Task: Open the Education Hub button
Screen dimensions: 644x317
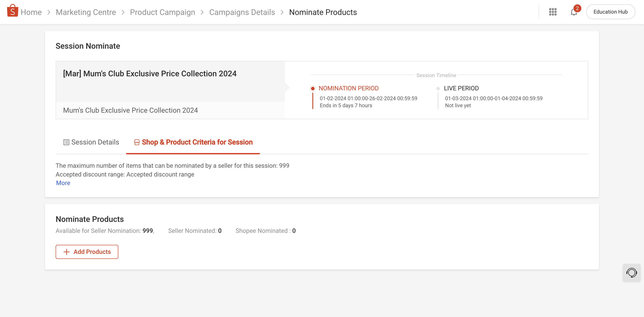Action: click(610, 12)
